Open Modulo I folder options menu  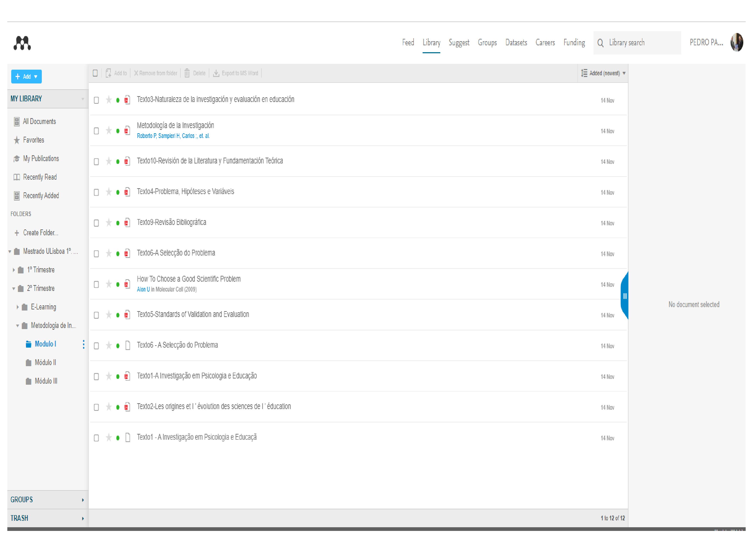pyautogui.click(x=84, y=344)
